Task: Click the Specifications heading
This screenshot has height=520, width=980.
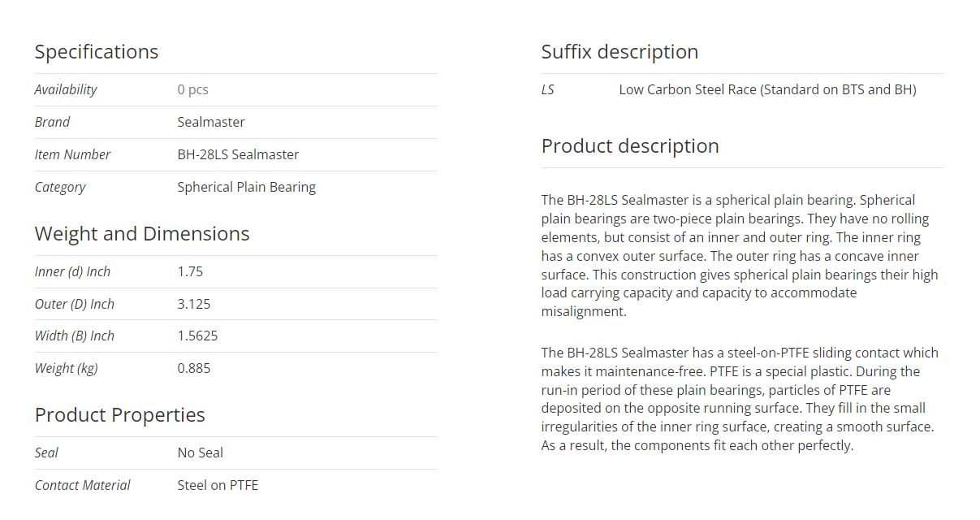Action: (97, 52)
